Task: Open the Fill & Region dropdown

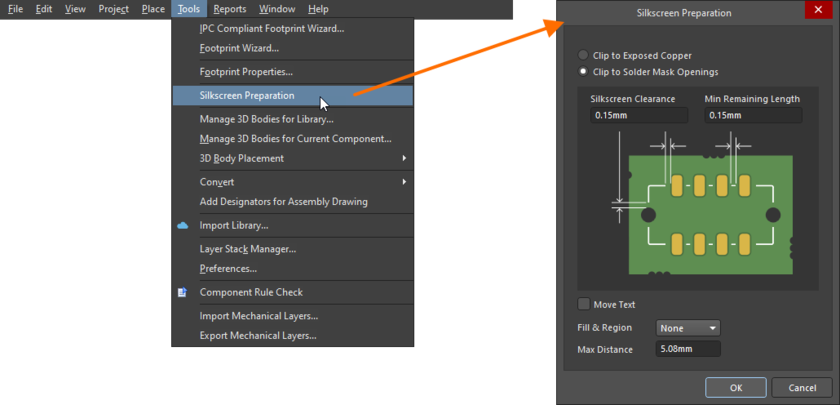Action: 688,328
